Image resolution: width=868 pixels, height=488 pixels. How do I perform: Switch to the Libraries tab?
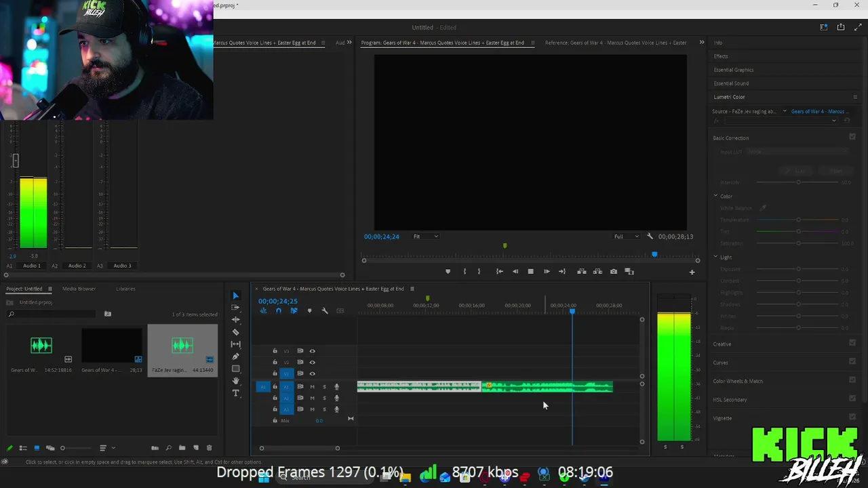tap(125, 289)
